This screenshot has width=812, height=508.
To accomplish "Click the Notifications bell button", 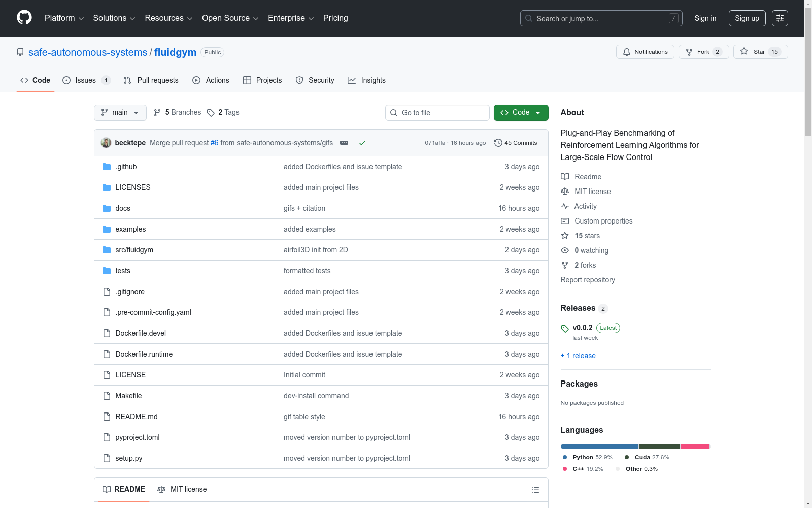I will (645, 52).
